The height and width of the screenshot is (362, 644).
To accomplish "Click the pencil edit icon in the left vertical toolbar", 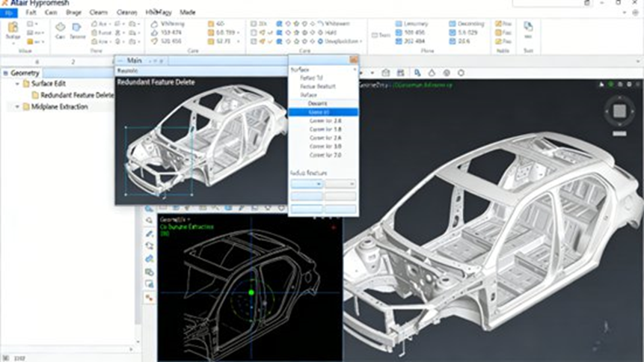I will pos(150,233).
